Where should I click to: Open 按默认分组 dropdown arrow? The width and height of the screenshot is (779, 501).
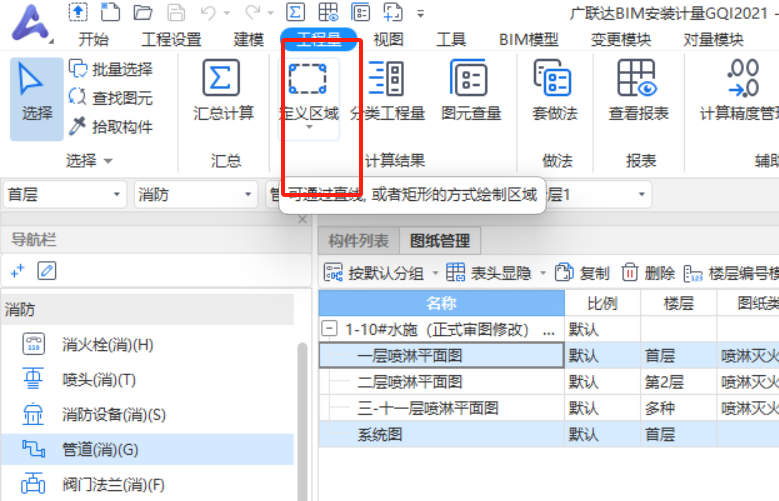(435, 273)
